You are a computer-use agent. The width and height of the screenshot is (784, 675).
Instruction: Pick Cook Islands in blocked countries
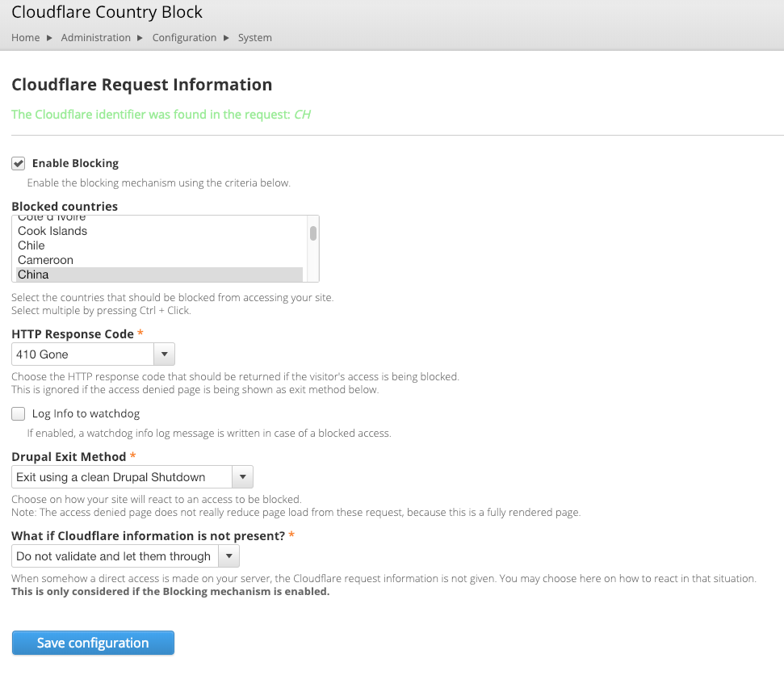tap(52, 231)
